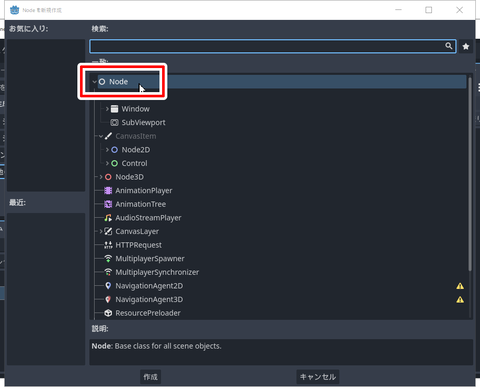The image size is (480, 391).
Task: Select the Window node icon
Action: pos(114,109)
